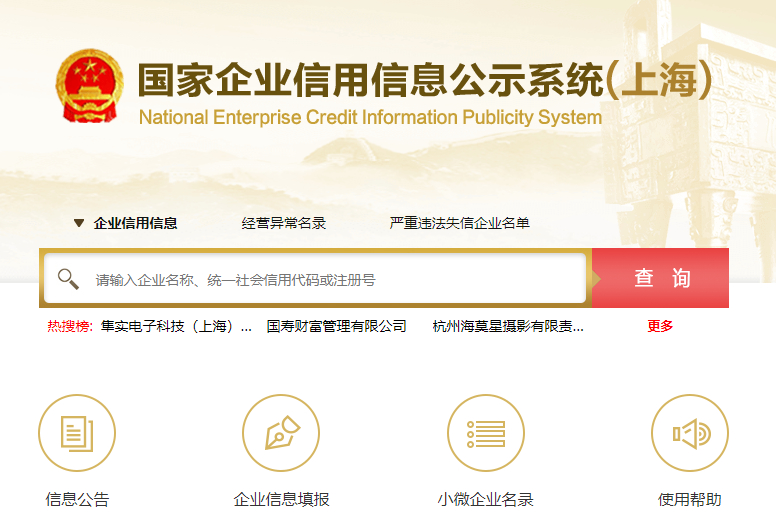
Task: Open the 使用帮助 speaker icon
Action: [x=690, y=433]
